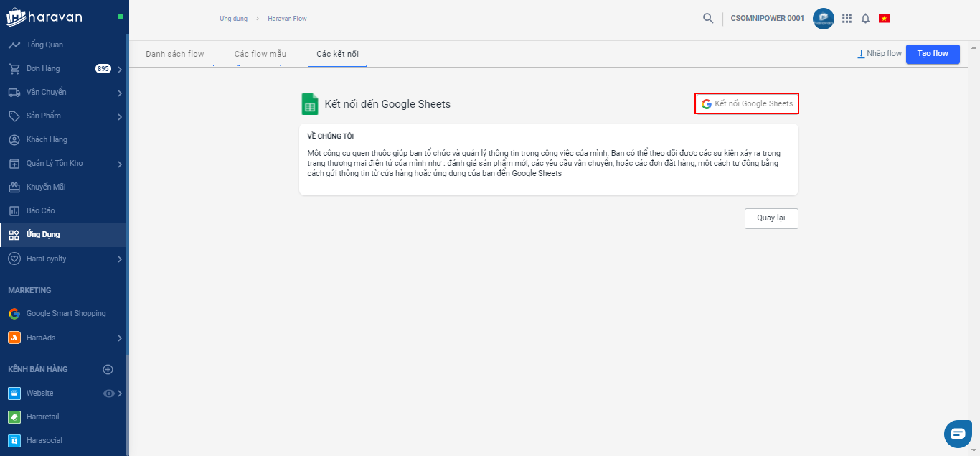Add a sales channel plus icon

108,369
